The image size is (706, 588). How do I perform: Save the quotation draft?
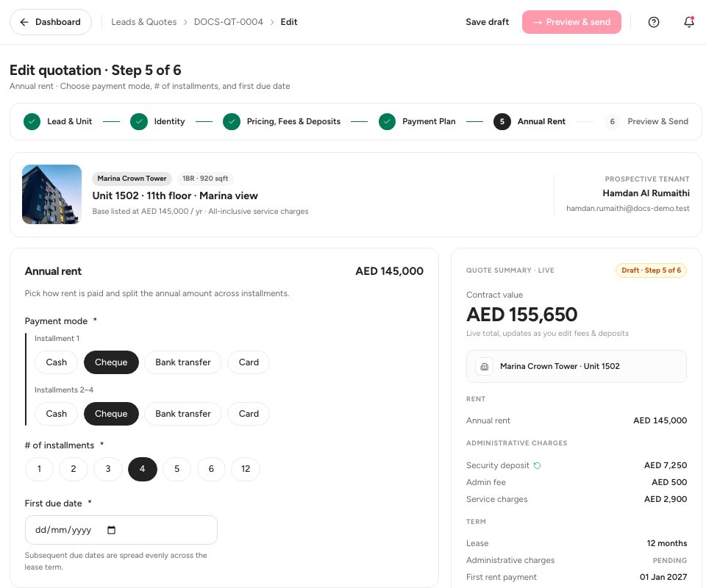[x=487, y=22]
